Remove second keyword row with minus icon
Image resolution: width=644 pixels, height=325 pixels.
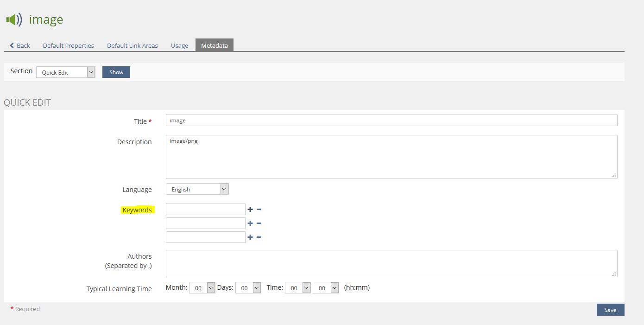[x=259, y=223]
